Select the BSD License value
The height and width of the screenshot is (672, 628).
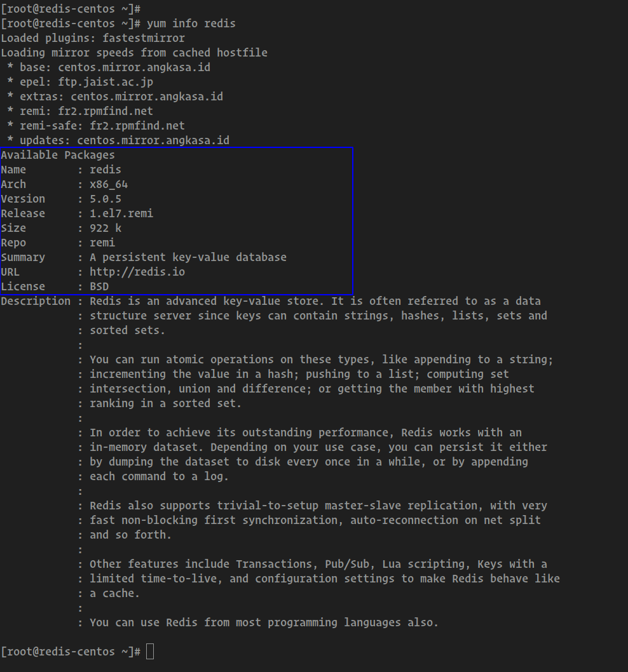(x=99, y=286)
